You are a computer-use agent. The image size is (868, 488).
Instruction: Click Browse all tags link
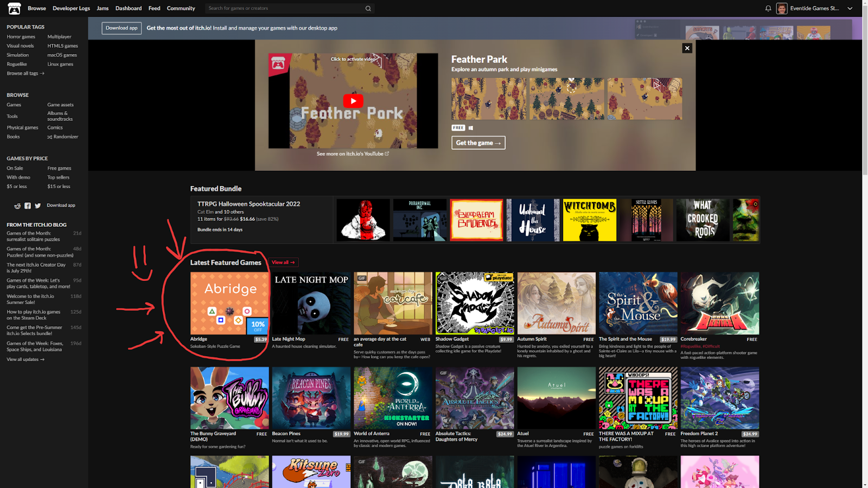click(25, 73)
